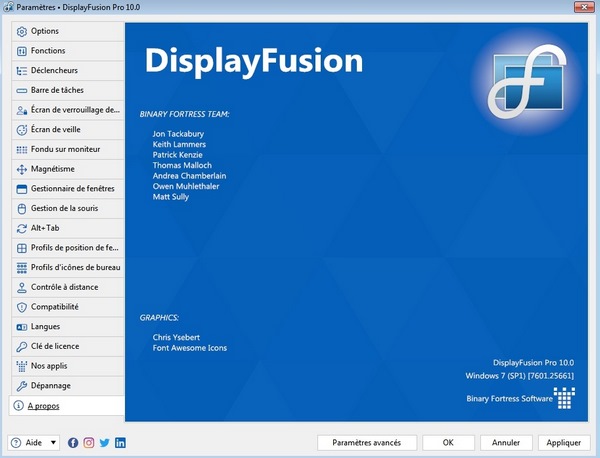
Task: Confirm with the OK button
Action: click(448, 443)
